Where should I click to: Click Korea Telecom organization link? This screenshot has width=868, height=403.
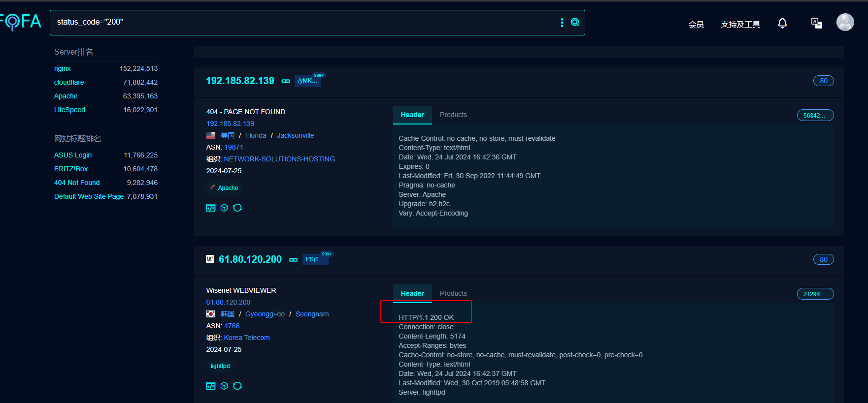tap(247, 338)
